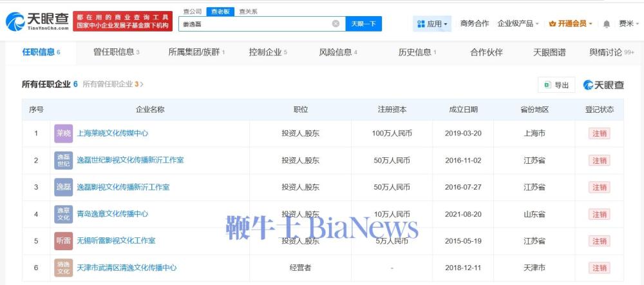This screenshot has width=644, height=285.
Task: Click the 省份地区 column header
Action: pos(535,110)
